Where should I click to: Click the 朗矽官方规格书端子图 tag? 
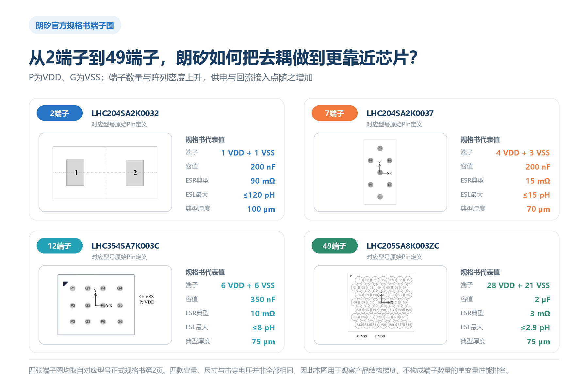click(75, 25)
